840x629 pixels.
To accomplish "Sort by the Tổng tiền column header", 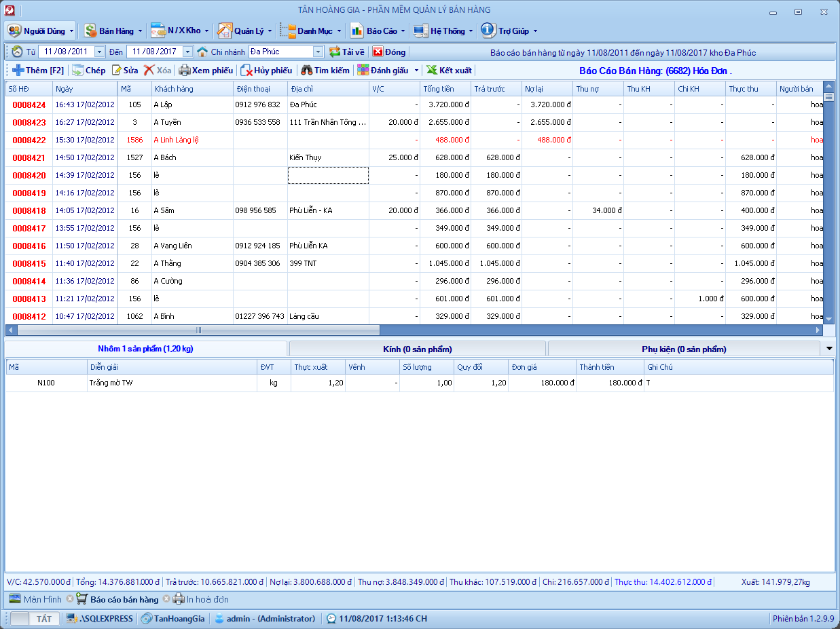I will [439, 89].
